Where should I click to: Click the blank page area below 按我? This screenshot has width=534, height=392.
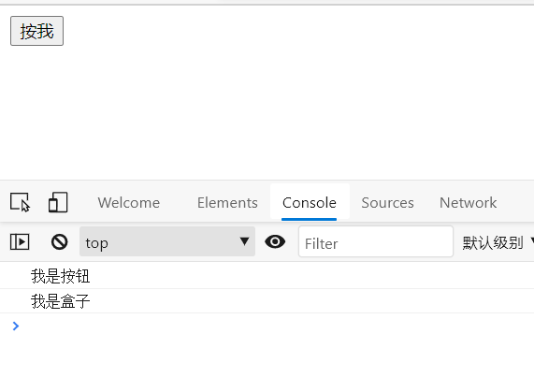point(267,112)
